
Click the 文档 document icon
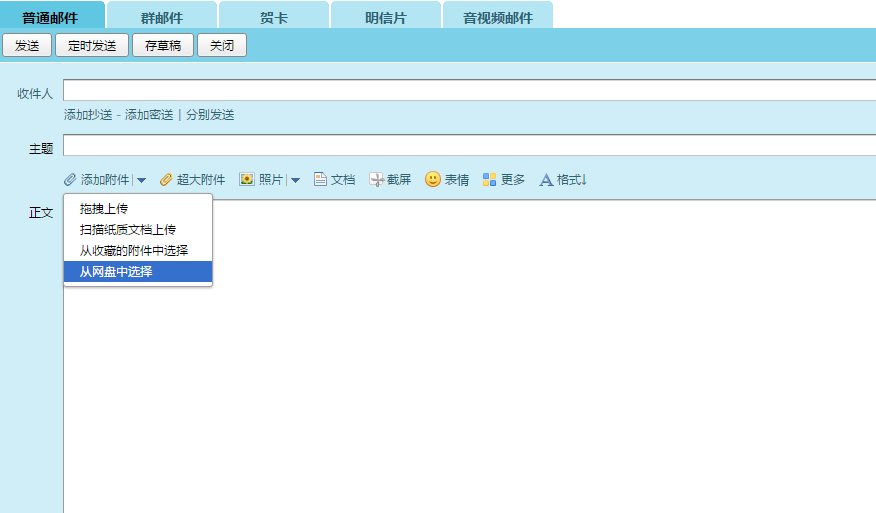[x=320, y=179]
